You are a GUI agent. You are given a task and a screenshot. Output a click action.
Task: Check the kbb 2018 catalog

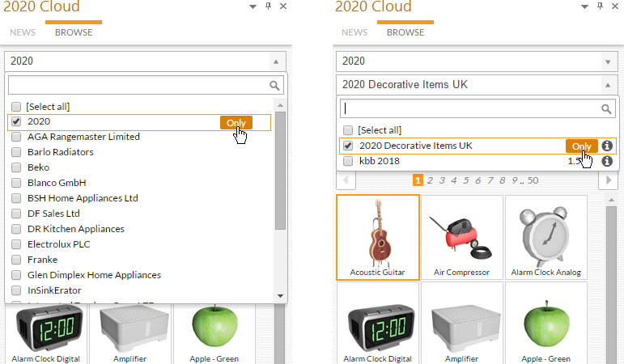tap(348, 161)
